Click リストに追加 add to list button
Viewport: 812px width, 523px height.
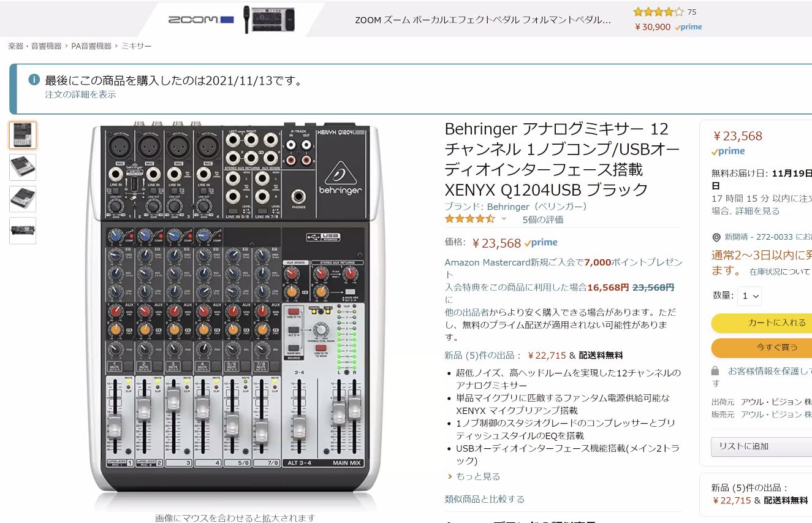[x=761, y=446]
